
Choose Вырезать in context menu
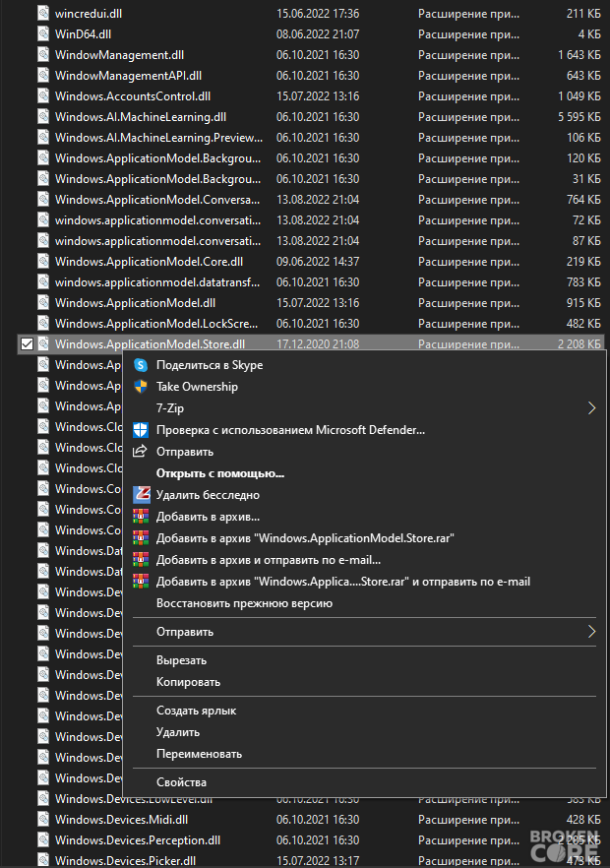(181, 660)
